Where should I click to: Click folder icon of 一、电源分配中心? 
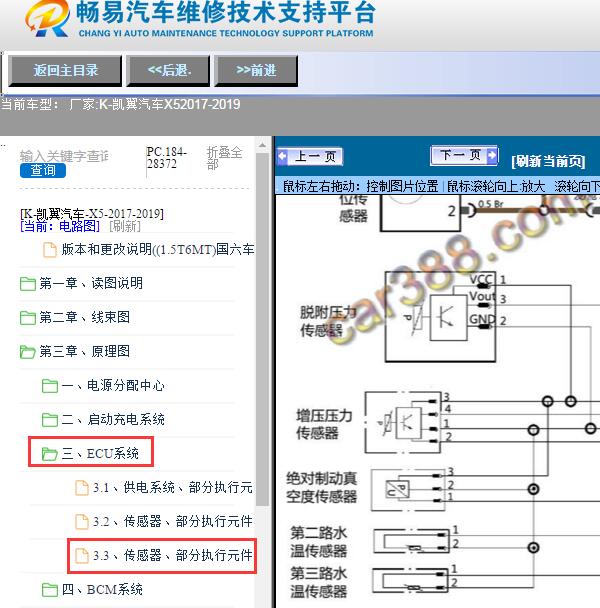coord(50,386)
